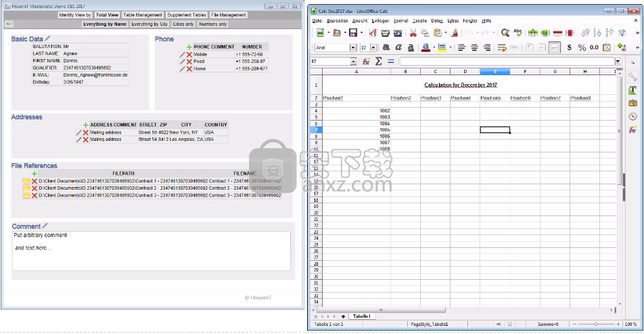
Task: Open the font size dropdown
Action: coord(373,47)
